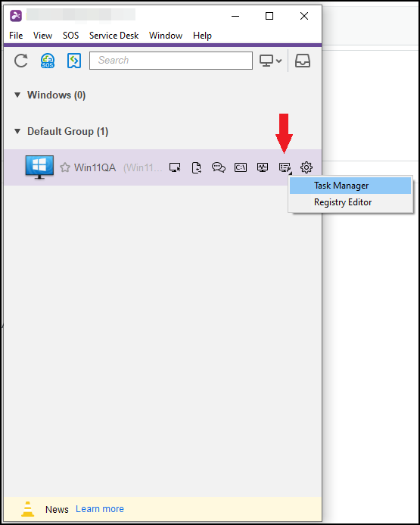Collapse the Default Group (1)
Viewport: 420px width, 525px height.
[17, 131]
